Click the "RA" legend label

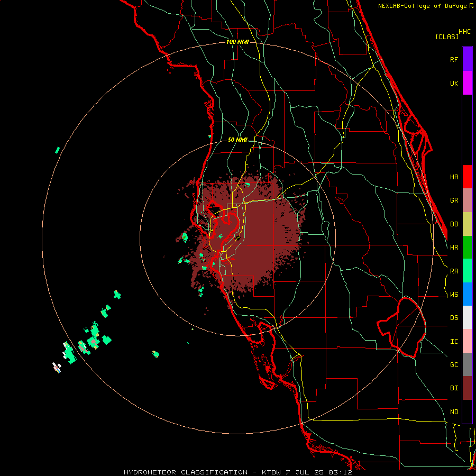pyautogui.click(x=454, y=271)
